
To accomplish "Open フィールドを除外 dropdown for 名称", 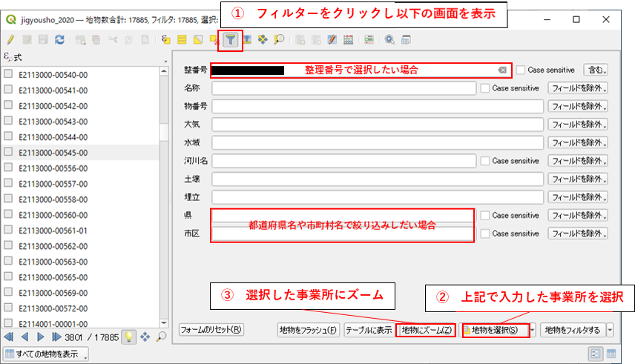I will click(x=578, y=88).
